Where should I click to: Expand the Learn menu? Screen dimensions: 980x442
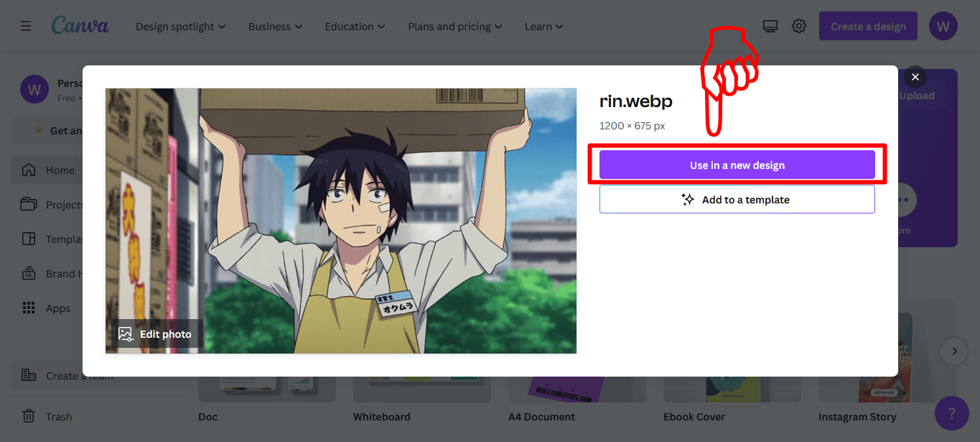pos(543,27)
